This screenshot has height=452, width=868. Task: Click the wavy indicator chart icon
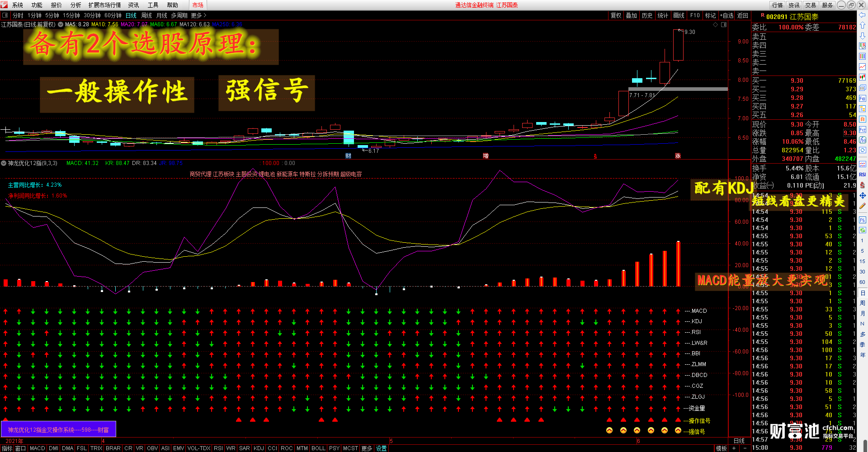pyautogui.click(x=862, y=164)
